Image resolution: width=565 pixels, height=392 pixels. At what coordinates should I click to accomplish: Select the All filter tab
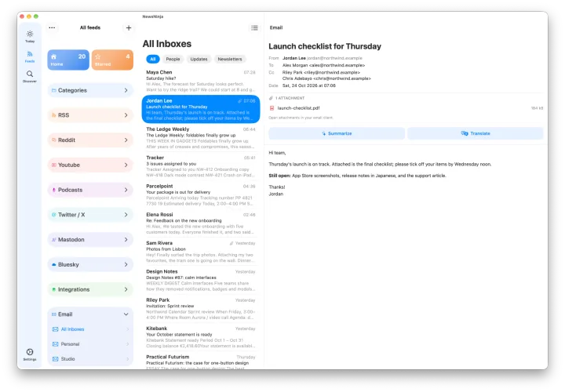coord(153,59)
